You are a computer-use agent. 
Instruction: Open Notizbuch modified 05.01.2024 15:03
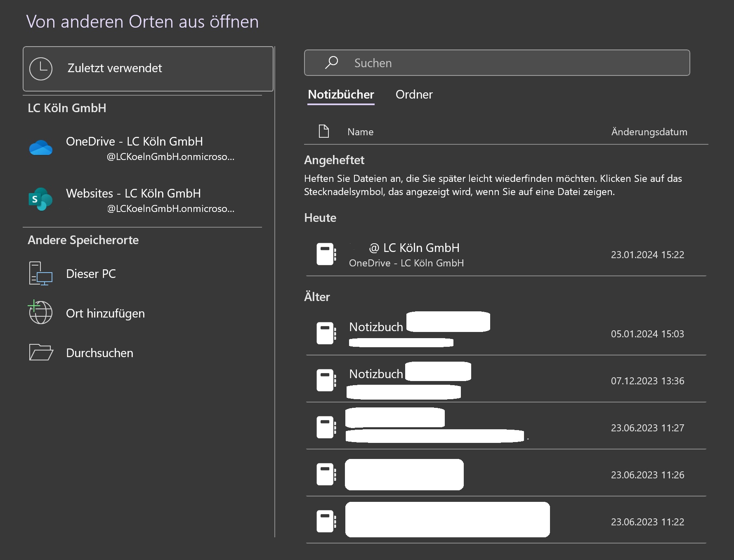coord(376,327)
